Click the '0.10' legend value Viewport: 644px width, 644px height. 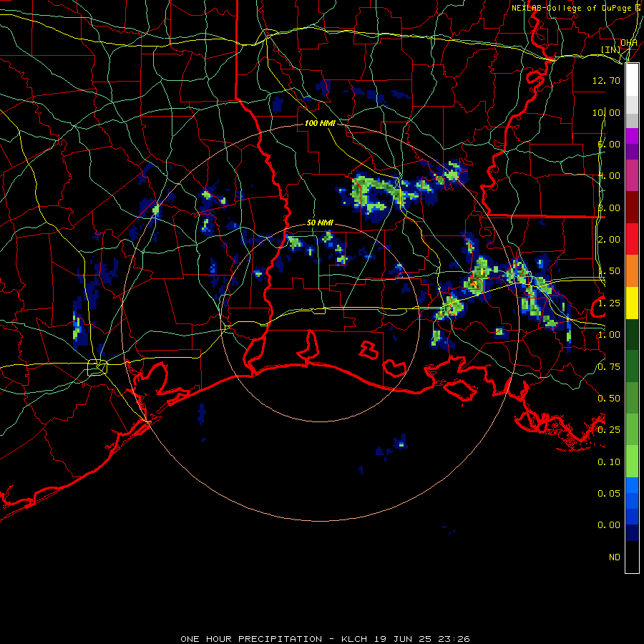pyautogui.click(x=609, y=462)
